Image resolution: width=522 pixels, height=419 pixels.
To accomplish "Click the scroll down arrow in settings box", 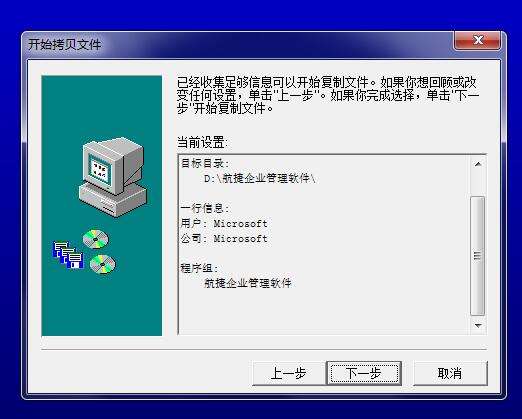I will tap(478, 325).
